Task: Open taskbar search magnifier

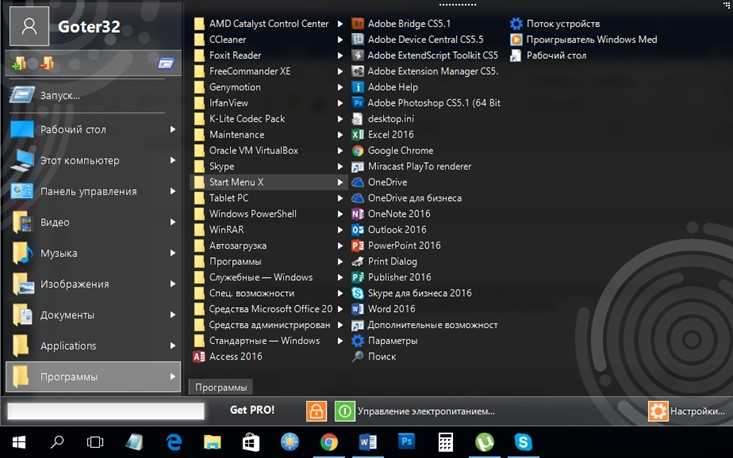Action: (57, 442)
